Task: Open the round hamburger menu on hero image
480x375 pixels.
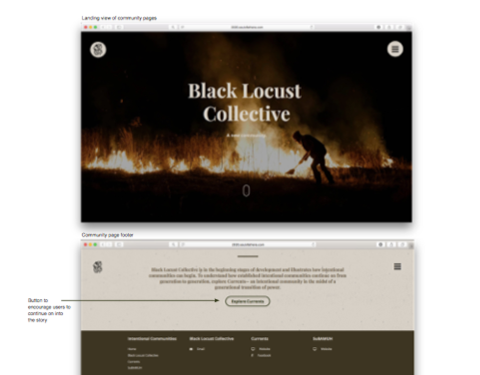Action: pyautogui.click(x=395, y=49)
